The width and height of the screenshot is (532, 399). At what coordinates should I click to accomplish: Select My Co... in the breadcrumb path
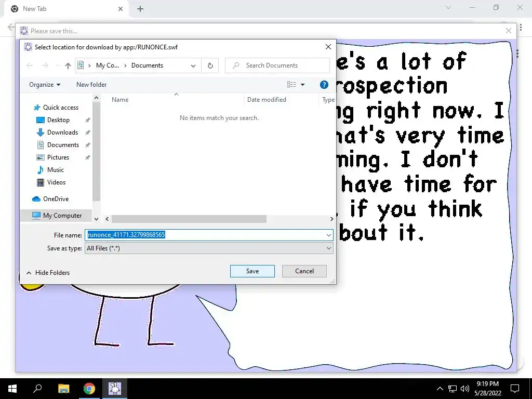(x=107, y=65)
